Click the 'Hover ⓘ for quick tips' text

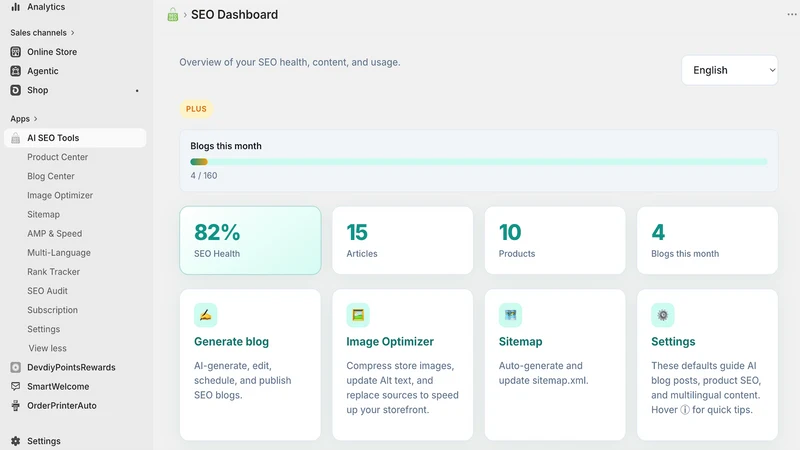[x=702, y=410]
